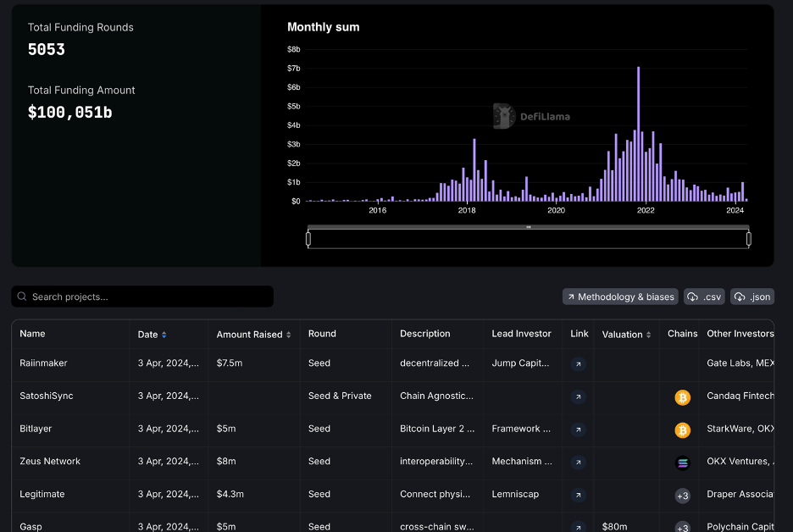Download the funding data as .json

[x=752, y=296]
